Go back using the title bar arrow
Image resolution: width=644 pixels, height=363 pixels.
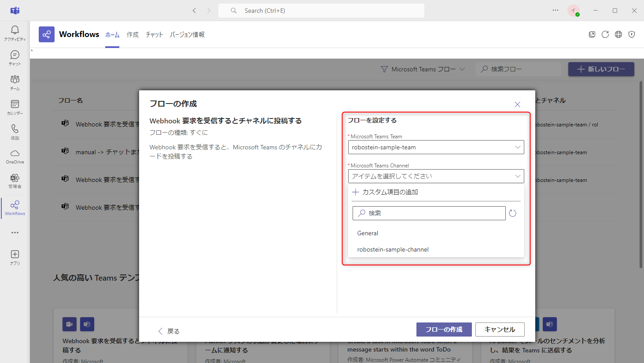(x=194, y=11)
